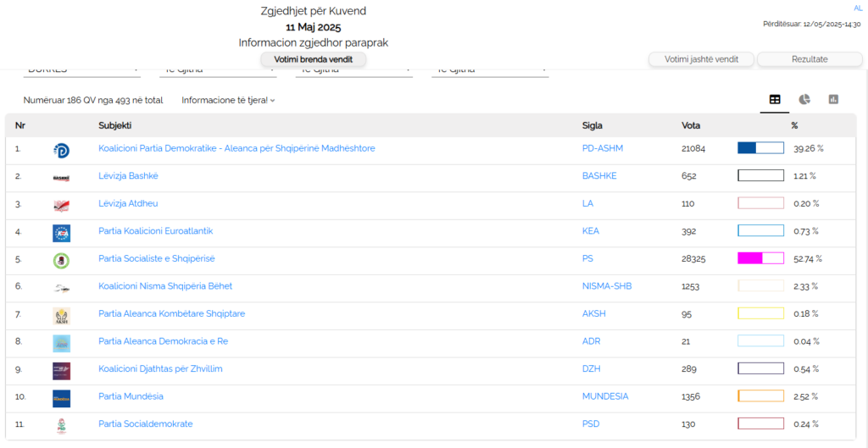Screen dimensions: 868x448
Task: Click the Djathtas për Zhvillim logo
Action: pyautogui.click(x=61, y=370)
